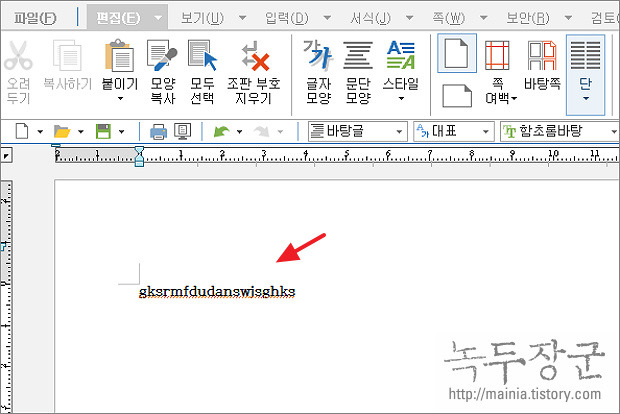Open the 대표 language combo box

454,131
